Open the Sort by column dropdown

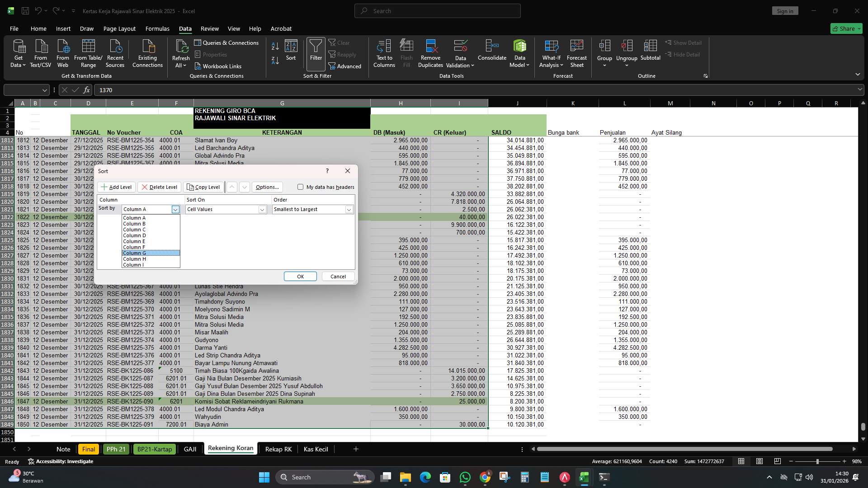coord(175,209)
